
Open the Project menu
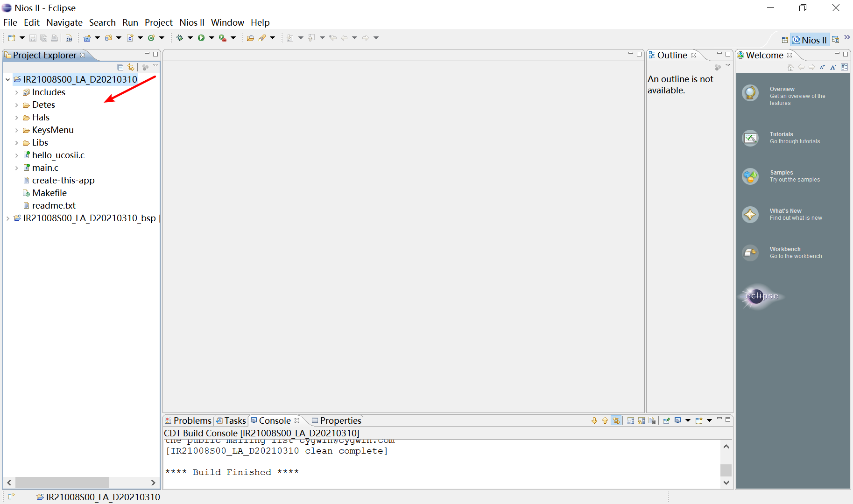[x=159, y=22]
